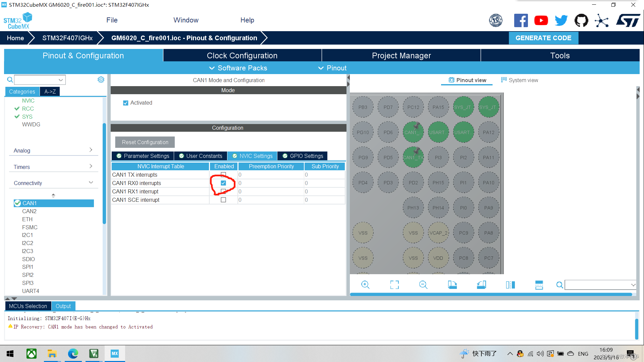Disable CAN1 RX0 interrupts checkbox
Viewport: 644px width, 362px height.
tap(223, 183)
